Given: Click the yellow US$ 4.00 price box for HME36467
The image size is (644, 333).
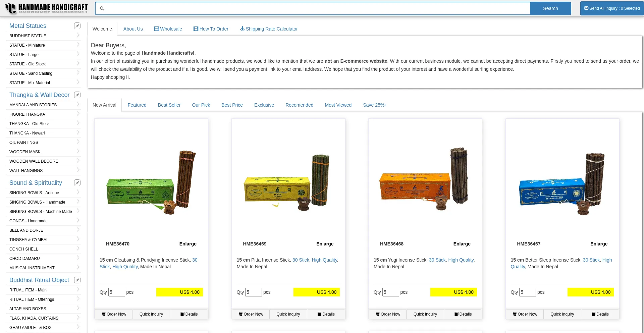Looking at the screenshot, I should pos(590,292).
